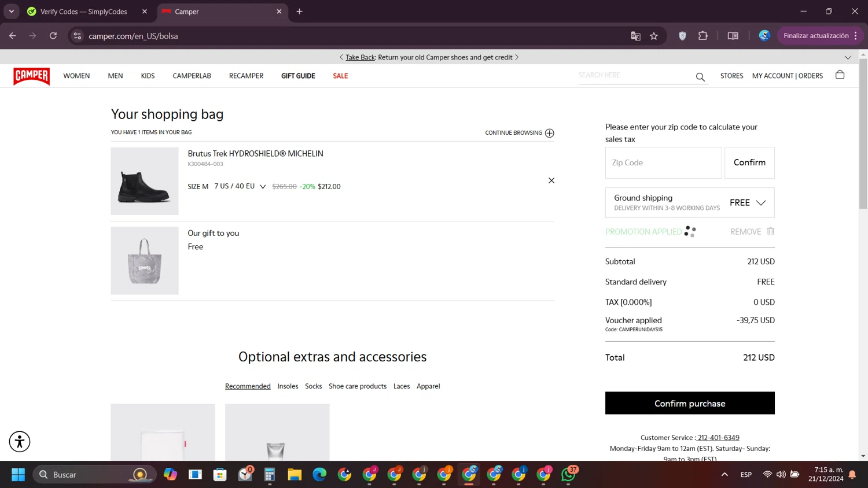Reload the page with refresh icon
Viewport: 868px width, 488px height.
[x=53, y=36]
